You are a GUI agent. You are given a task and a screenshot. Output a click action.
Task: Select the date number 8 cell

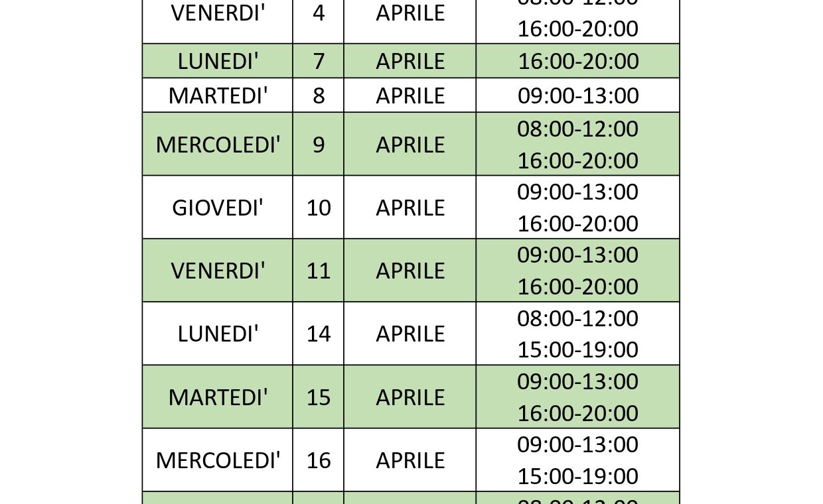[319, 95]
